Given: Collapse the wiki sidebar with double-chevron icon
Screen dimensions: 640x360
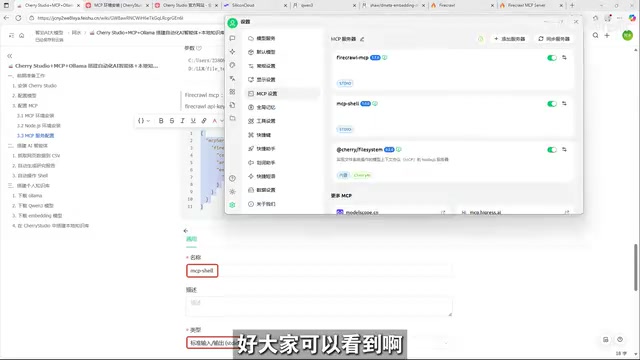Looking at the screenshot, I should pos(10,56).
